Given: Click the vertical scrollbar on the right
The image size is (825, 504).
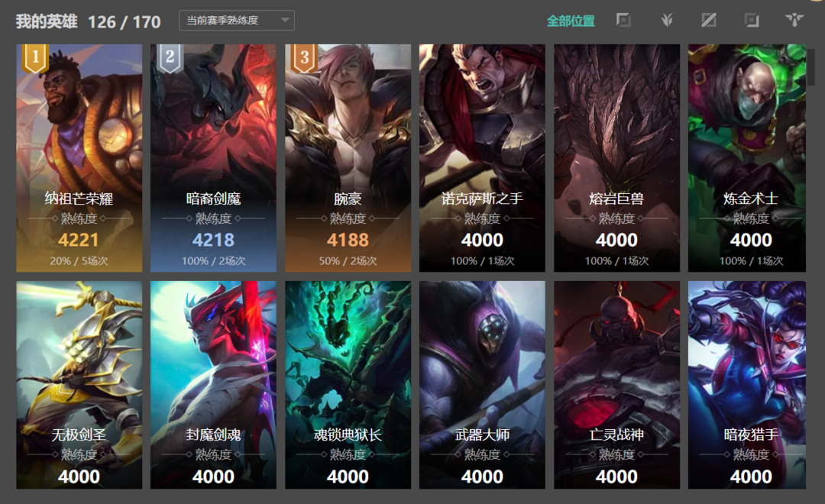Looking at the screenshot, I should [x=811, y=67].
